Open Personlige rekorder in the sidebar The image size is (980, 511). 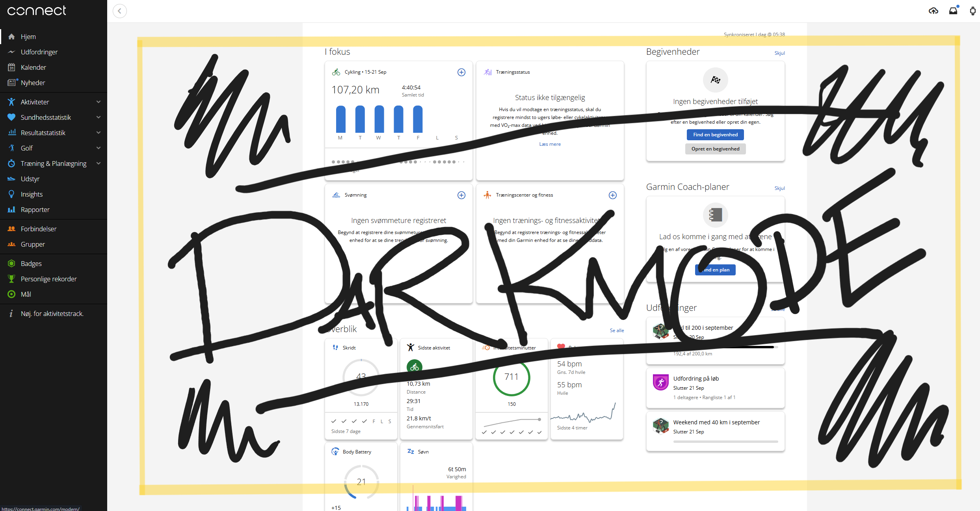pyautogui.click(x=48, y=279)
